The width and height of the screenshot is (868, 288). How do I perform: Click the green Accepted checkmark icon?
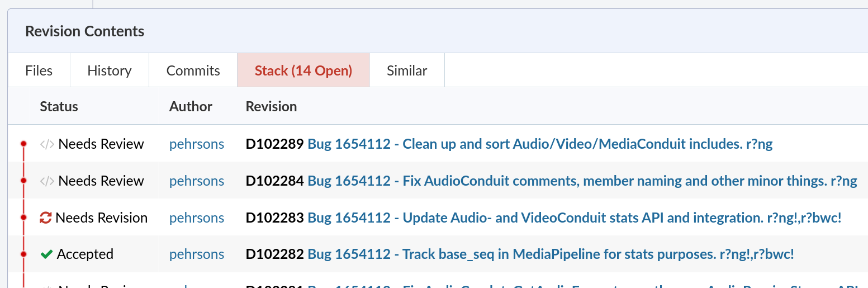[x=47, y=254]
